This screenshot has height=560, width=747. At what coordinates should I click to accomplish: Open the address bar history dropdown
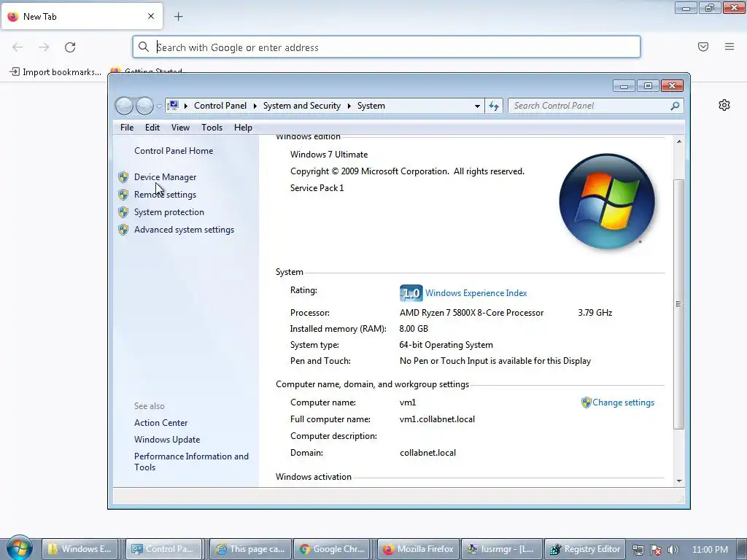pyautogui.click(x=477, y=106)
